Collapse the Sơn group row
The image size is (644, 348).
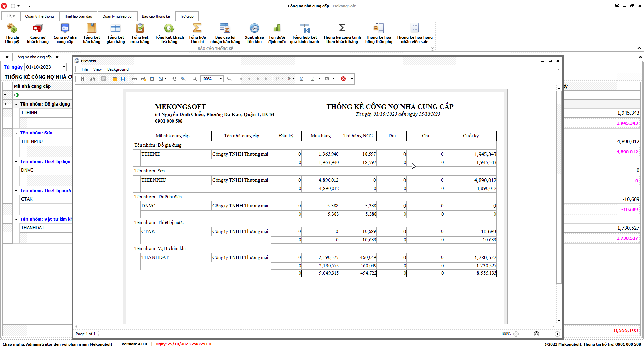tap(16, 133)
